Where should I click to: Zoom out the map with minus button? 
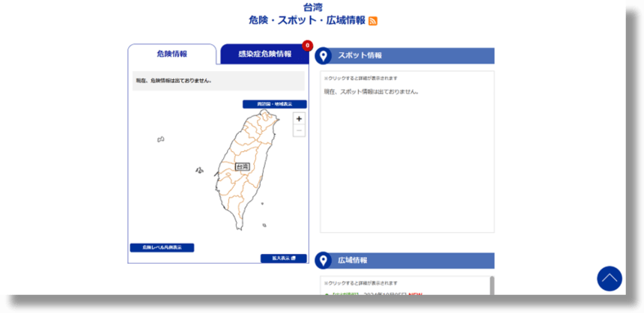click(x=299, y=131)
